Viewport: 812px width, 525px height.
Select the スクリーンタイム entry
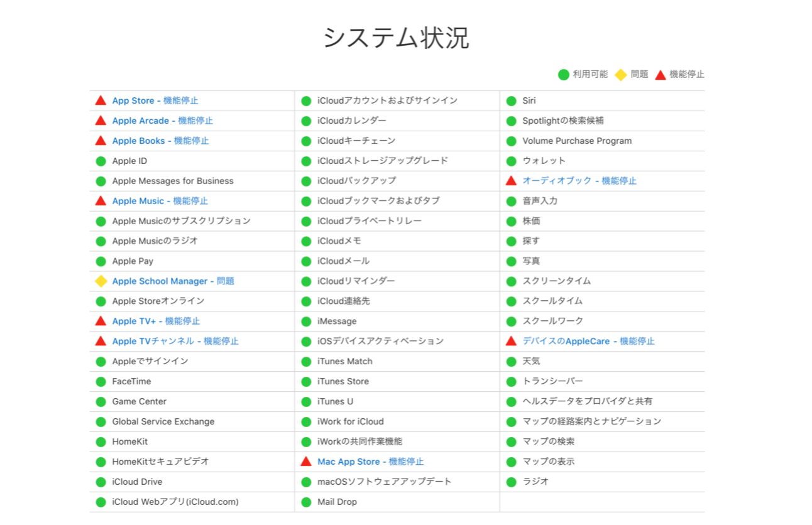557,281
